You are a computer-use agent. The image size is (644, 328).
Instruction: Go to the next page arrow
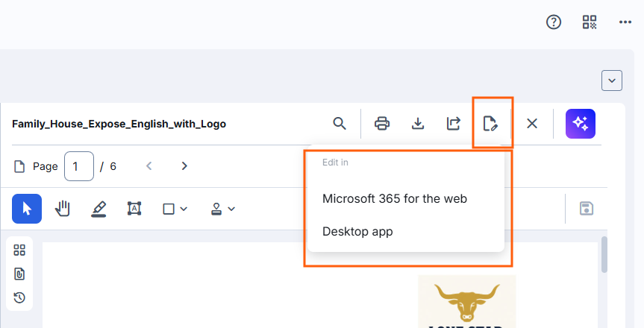click(184, 165)
